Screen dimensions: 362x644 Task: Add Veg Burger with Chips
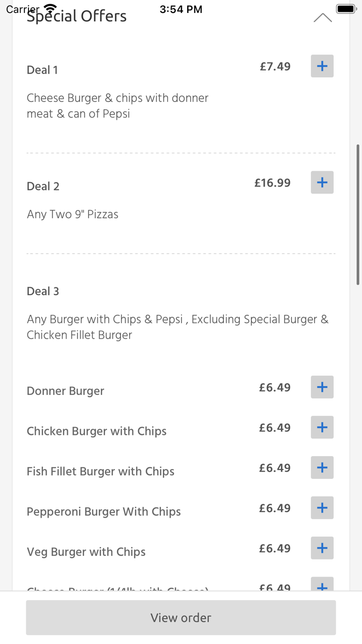click(322, 548)
